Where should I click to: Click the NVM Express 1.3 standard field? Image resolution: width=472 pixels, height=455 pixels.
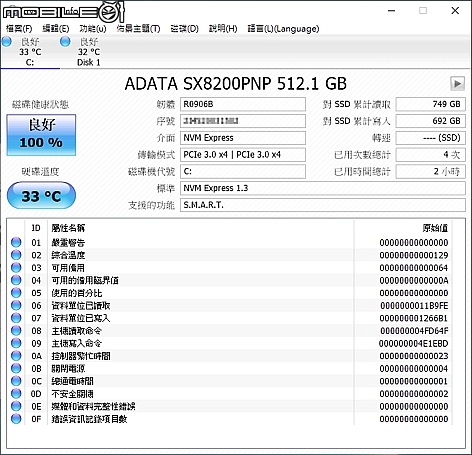tap(323, 188)
